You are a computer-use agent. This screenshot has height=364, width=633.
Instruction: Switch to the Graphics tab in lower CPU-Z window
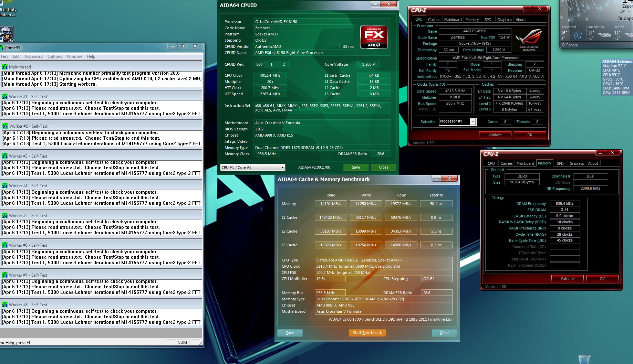pos(577,163)
